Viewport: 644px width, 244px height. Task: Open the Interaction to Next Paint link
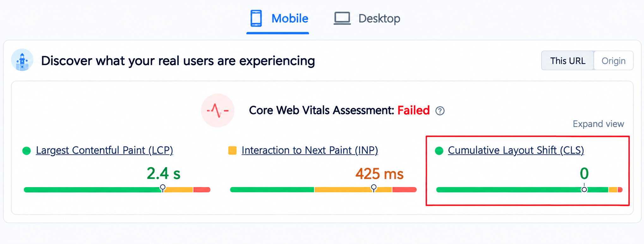tap(310, 150)
